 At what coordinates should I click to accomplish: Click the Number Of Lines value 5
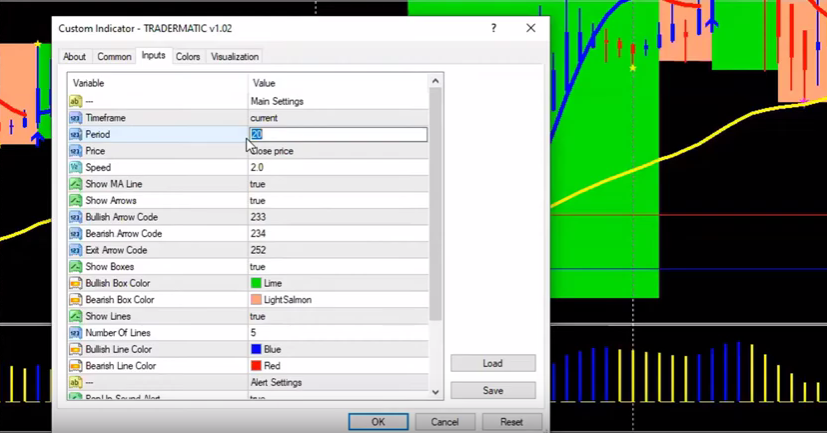point(253,333)
